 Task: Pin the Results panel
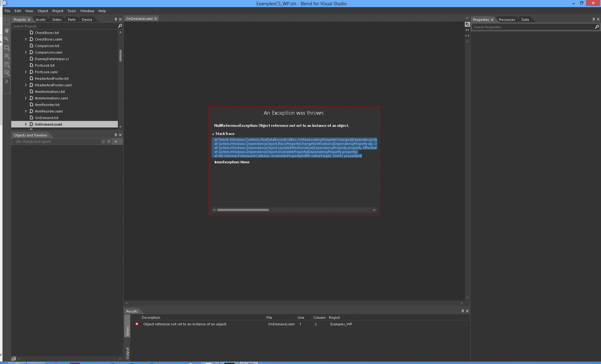(x=463, y=311)
